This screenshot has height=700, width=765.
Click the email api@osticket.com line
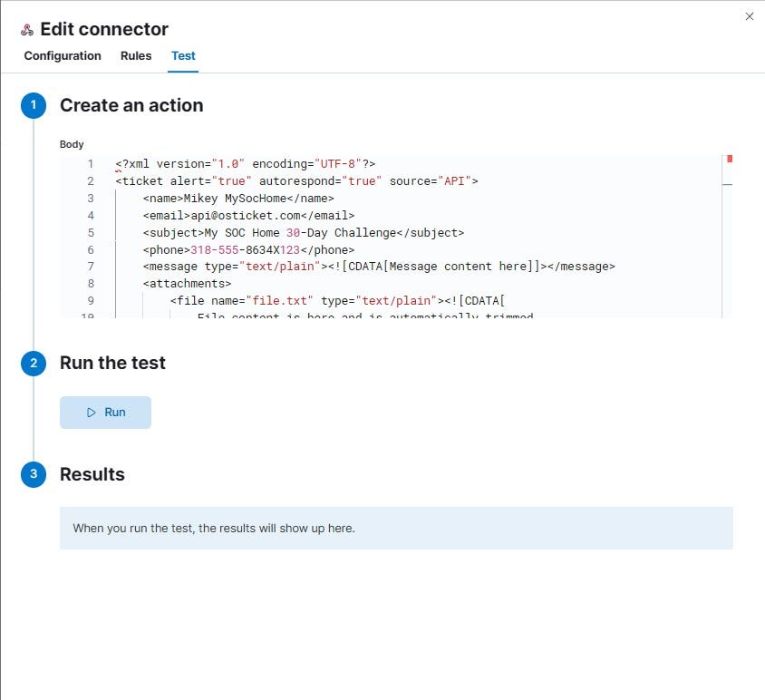pos(249,215)
